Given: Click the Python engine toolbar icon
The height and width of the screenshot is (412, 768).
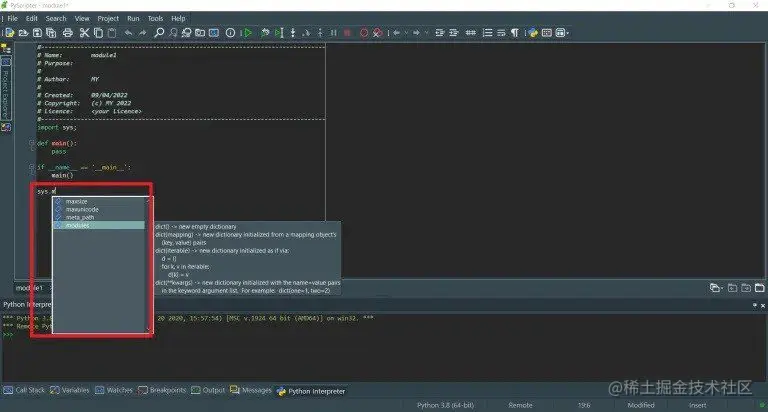Looking at the screenshot, I should tap(533, 33).
